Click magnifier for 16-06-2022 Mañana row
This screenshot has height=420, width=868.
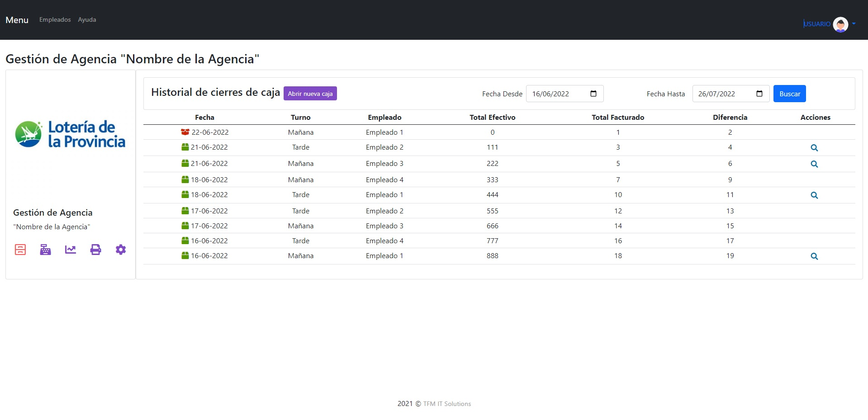coord(814,256)
